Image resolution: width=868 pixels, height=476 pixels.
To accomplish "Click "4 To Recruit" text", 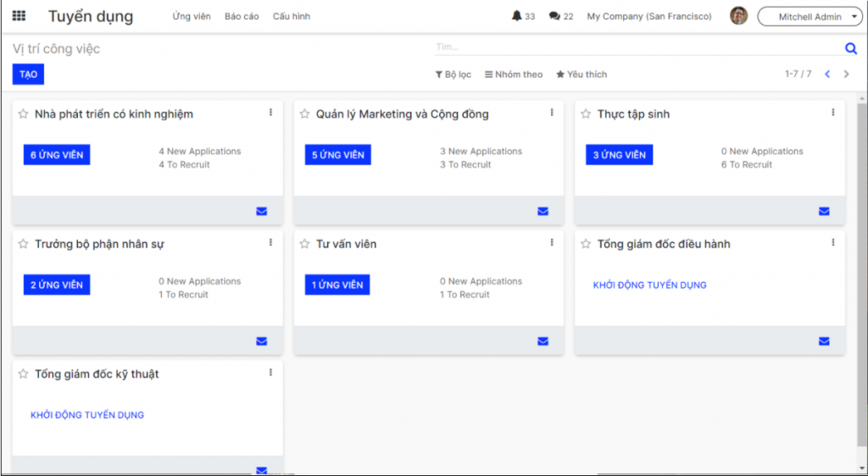I will tap(184, 164).
